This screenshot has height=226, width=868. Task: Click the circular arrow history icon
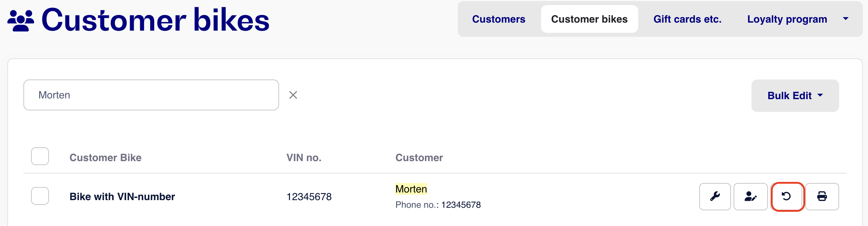tap(786, 196)
